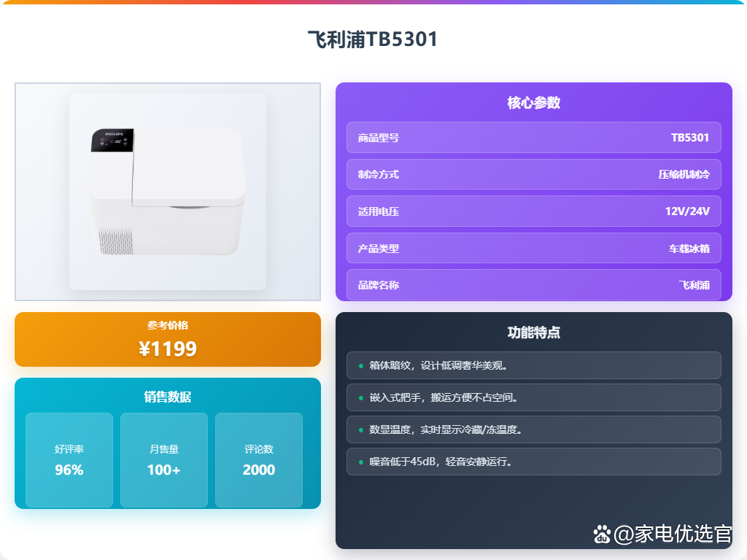Open the 月售量 100+ stat tile

164,460
